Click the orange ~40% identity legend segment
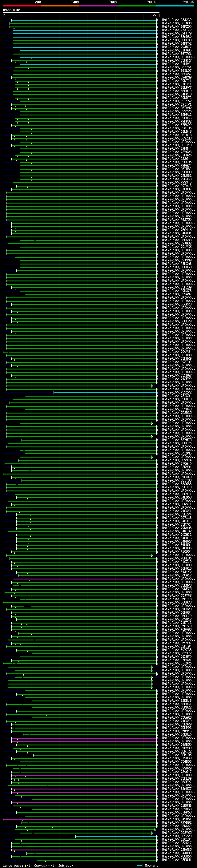Viewport: 197px width, 868px height. (x=60, y=6)
